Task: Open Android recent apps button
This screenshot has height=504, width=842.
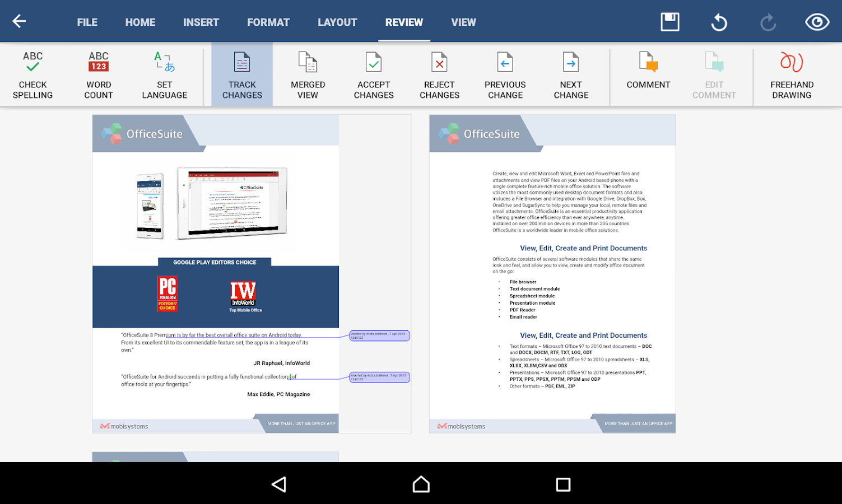Action: pyautogui.click(x=563, y=484)
